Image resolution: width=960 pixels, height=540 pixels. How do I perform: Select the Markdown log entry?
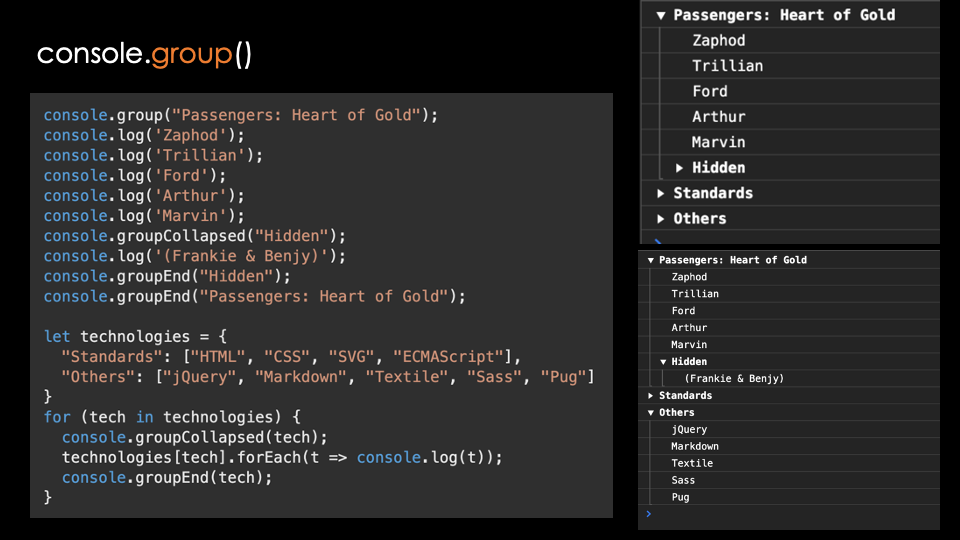(x=695, y=446)
